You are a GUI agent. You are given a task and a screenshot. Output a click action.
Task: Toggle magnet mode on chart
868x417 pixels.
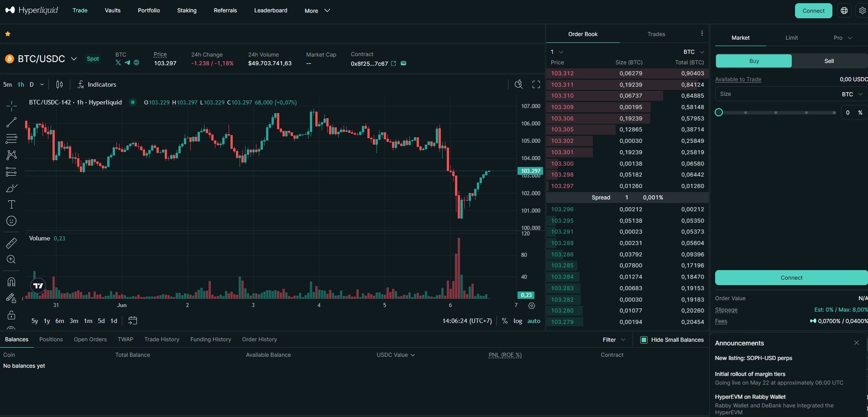click(x=11, y=281)
